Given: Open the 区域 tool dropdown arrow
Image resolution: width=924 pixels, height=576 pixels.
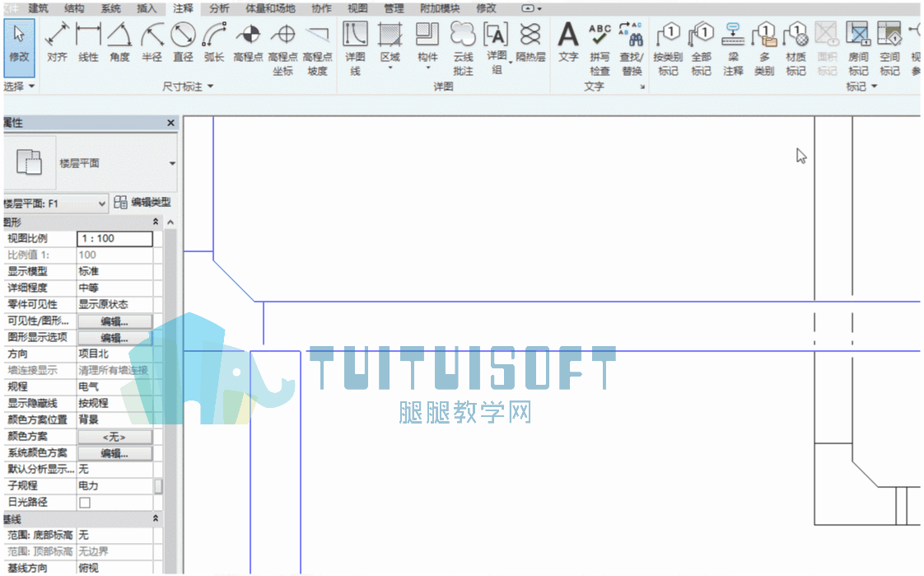Looking at the screenshot, I should [390, 68].
